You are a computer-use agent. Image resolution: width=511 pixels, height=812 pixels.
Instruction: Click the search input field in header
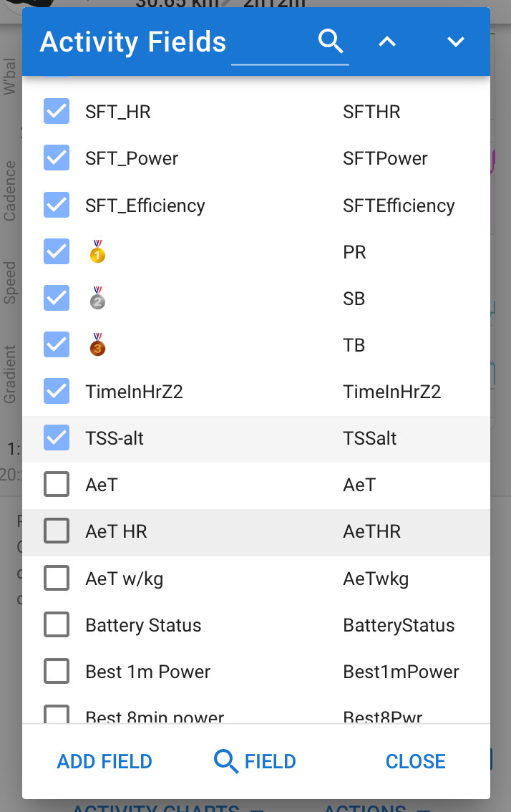click(290, 44)
